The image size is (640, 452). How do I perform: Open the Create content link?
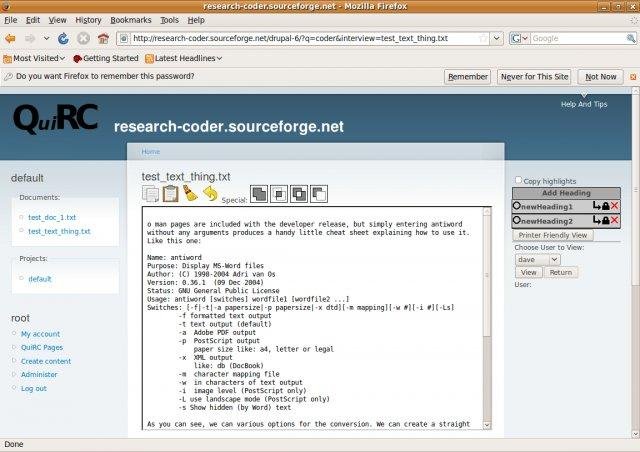[x=46, y=361]
